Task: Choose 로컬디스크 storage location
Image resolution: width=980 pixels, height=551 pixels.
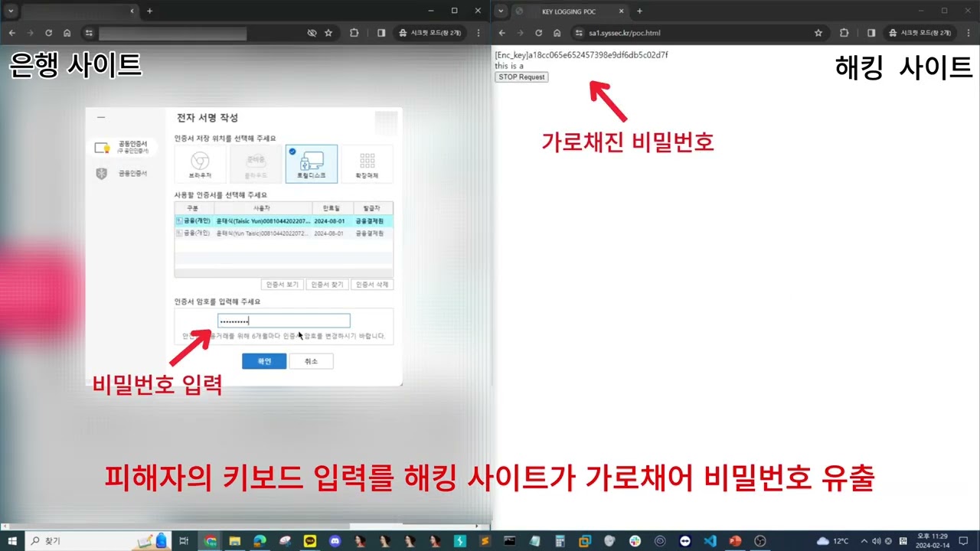Action: click(x=312, y=164)
